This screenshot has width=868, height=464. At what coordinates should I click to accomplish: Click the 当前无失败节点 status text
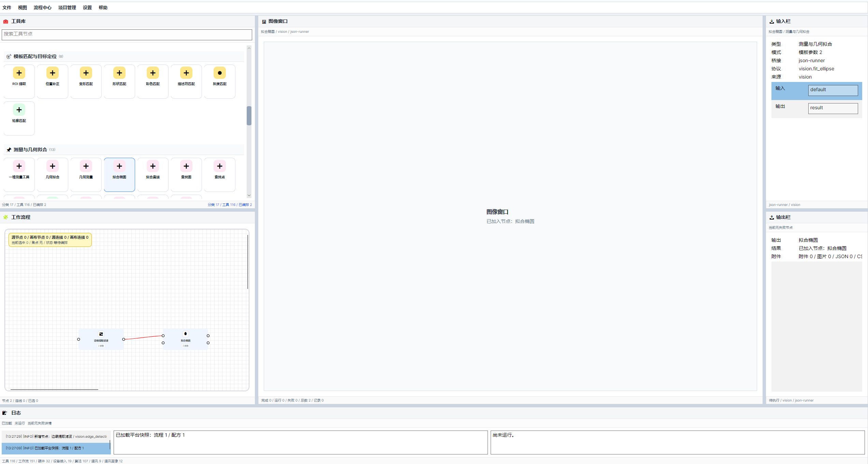tap(781, 227)
